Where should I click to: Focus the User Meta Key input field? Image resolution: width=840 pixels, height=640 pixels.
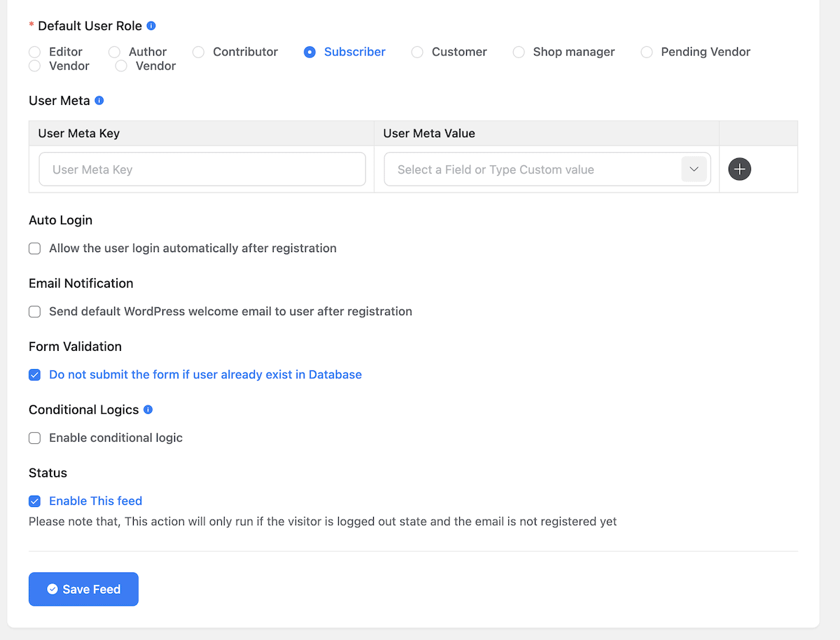tap(202, 169)
